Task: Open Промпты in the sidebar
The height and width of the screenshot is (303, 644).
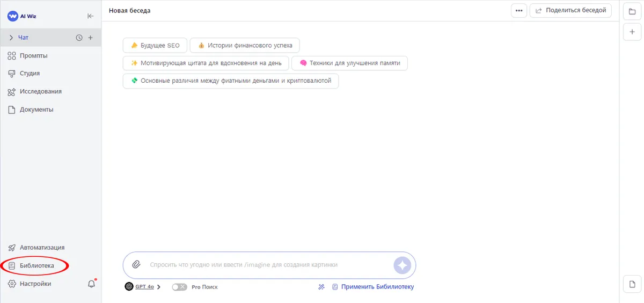Action: (x=33, y=55)
